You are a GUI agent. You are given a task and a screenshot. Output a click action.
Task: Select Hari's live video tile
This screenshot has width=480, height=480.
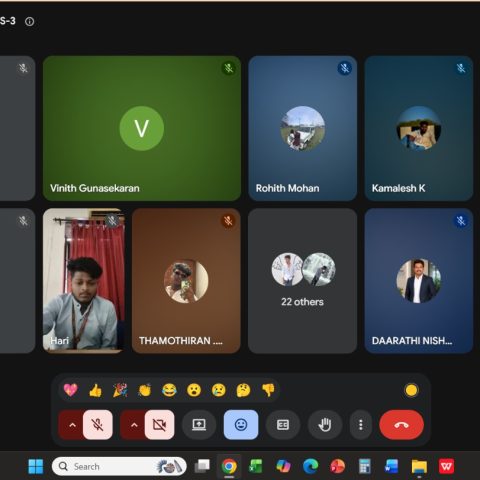click(x=84, y=281)
